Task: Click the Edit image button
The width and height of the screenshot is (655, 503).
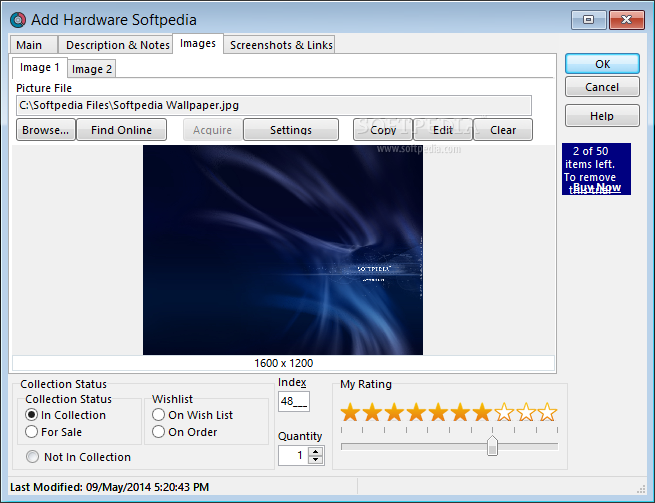Action: pos(443,130)
